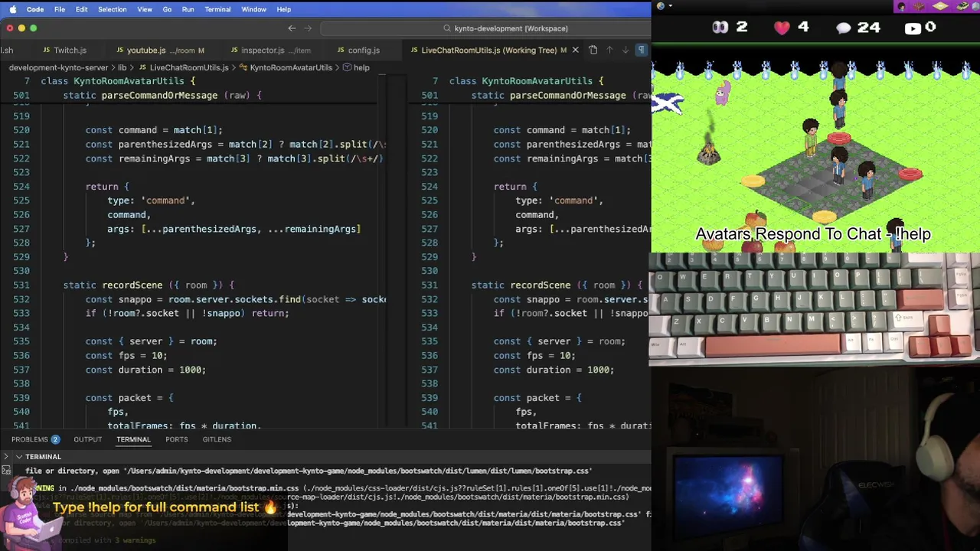Open the Selection menu
Image resolution: width=980 pixels, height=551 pixels.
pyautogui.click(x=112, y=9)
